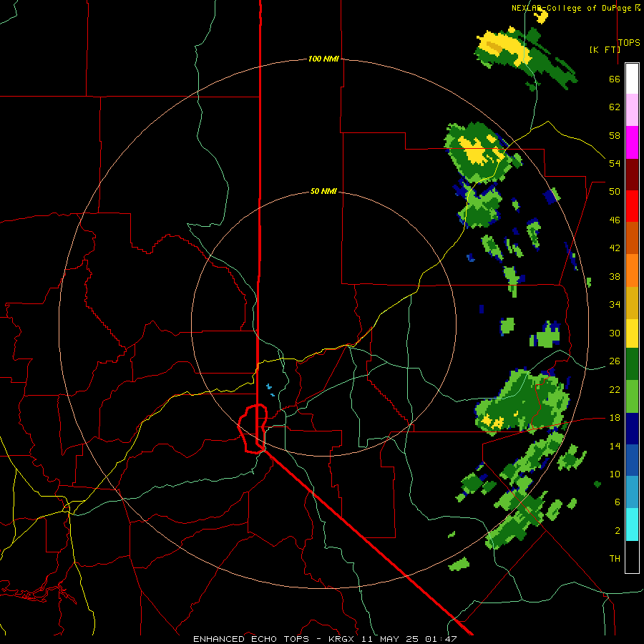Image resolution: width=644 pixels, height=644 pixels.
Task: Click the legend value '62'
Action: tap(615, 107)
